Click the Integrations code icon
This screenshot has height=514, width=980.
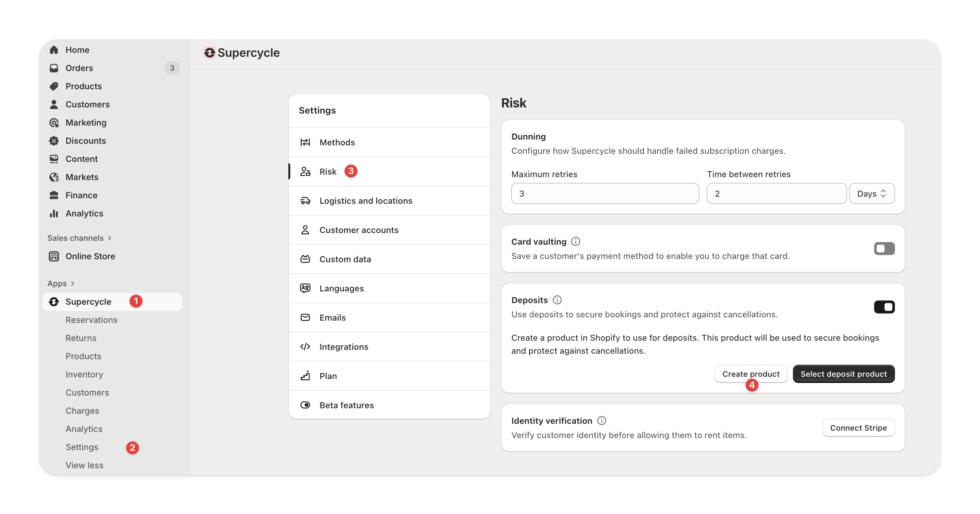point(305,347)
